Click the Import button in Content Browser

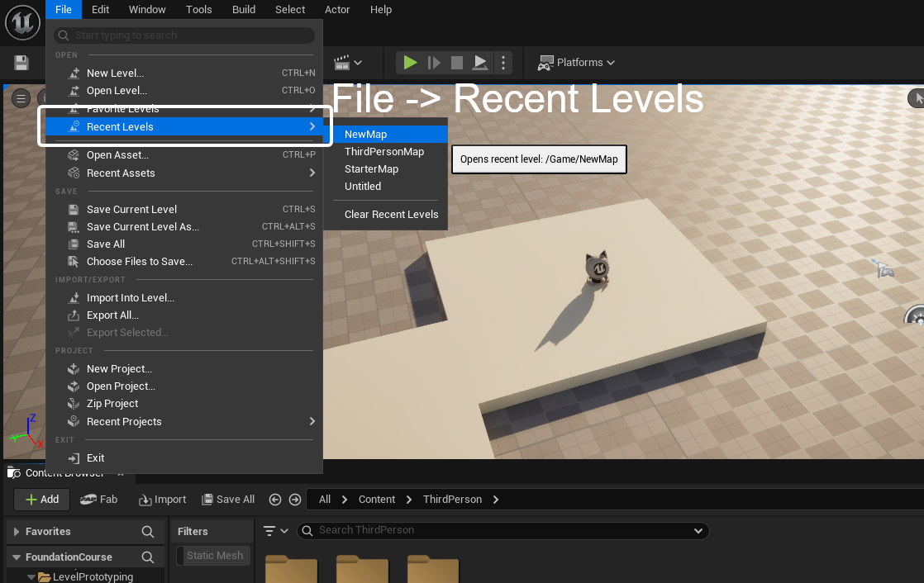tap(163, 500)
